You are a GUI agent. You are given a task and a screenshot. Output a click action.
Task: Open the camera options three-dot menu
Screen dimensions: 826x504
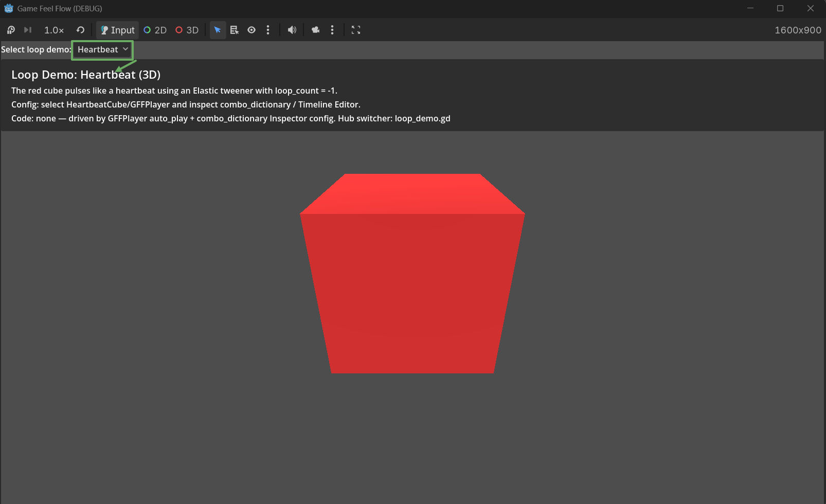(x=332, y=30)
